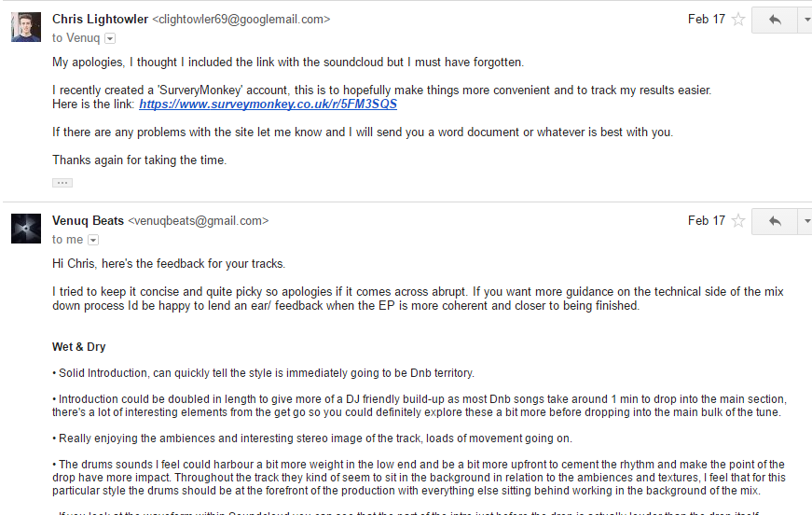Viewport: 812px width, 515px height.
Task: Click sender name Chris Lightowler
Action: (99, 19)
